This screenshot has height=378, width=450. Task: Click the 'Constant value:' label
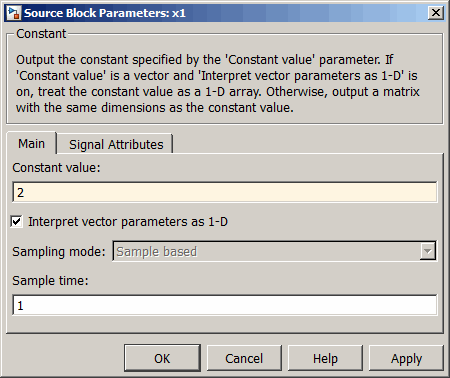click(x=56, y=167)
